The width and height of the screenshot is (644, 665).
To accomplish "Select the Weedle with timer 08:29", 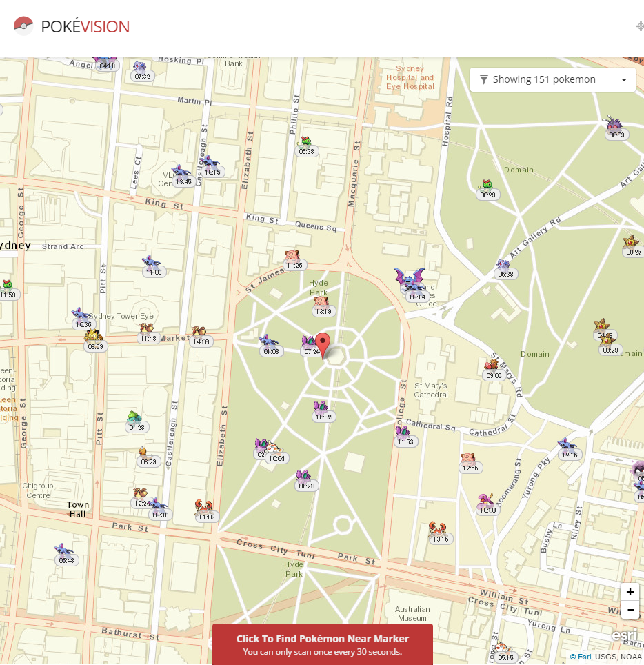I will click(x=148, y=457).
